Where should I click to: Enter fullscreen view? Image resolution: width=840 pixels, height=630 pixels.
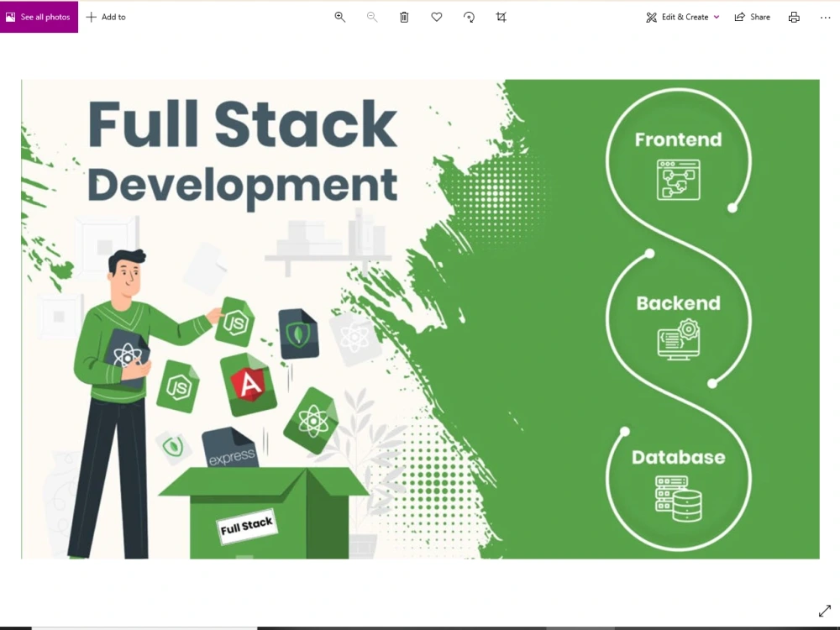coord(825,611)
